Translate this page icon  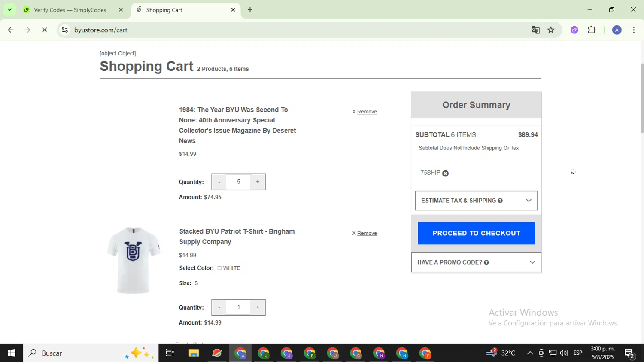coord(535,30)
